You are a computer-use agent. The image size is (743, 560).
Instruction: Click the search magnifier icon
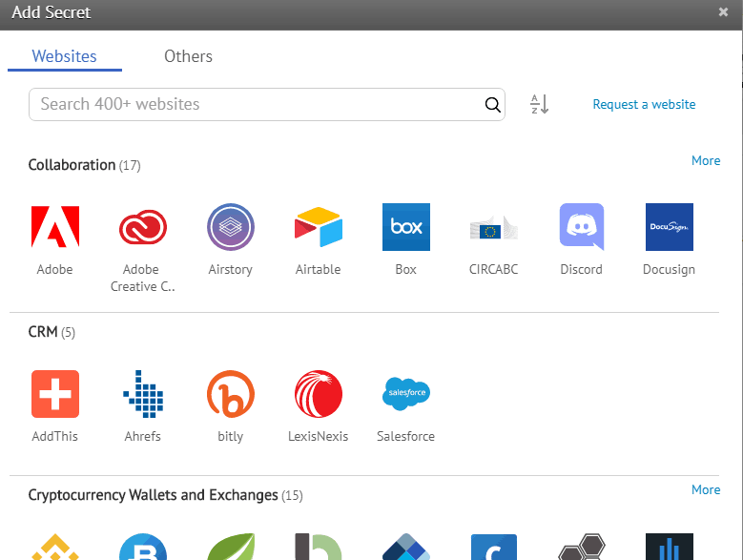pos(492,104)
